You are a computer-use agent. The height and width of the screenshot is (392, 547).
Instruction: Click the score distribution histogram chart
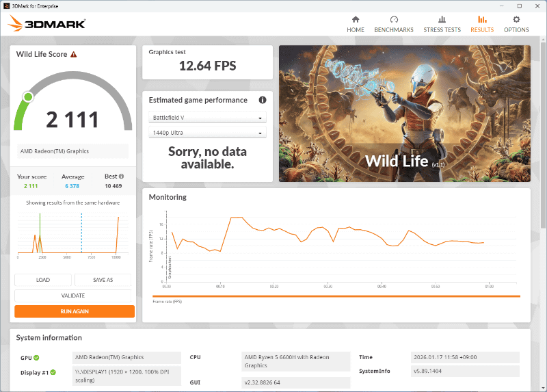[73, 234]
